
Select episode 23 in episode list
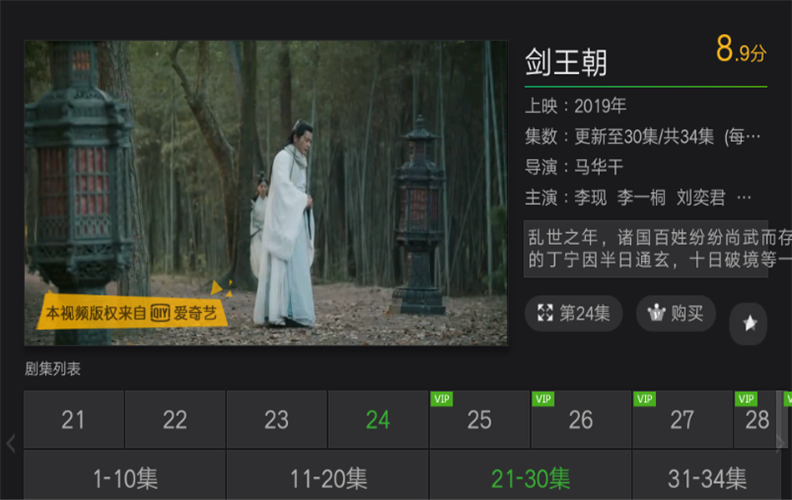(277, 419)
